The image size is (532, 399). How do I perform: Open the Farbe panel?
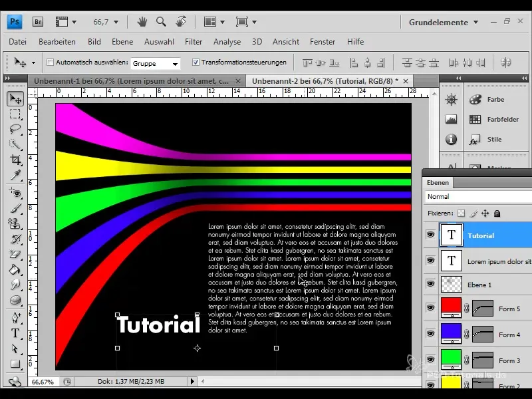pos(489,99)
